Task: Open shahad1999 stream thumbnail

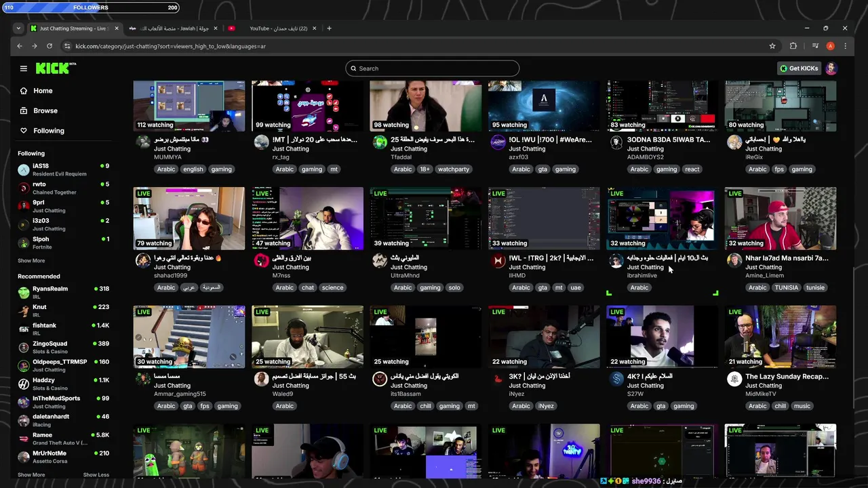Action: pyautogui.click(x=189, y=218)
